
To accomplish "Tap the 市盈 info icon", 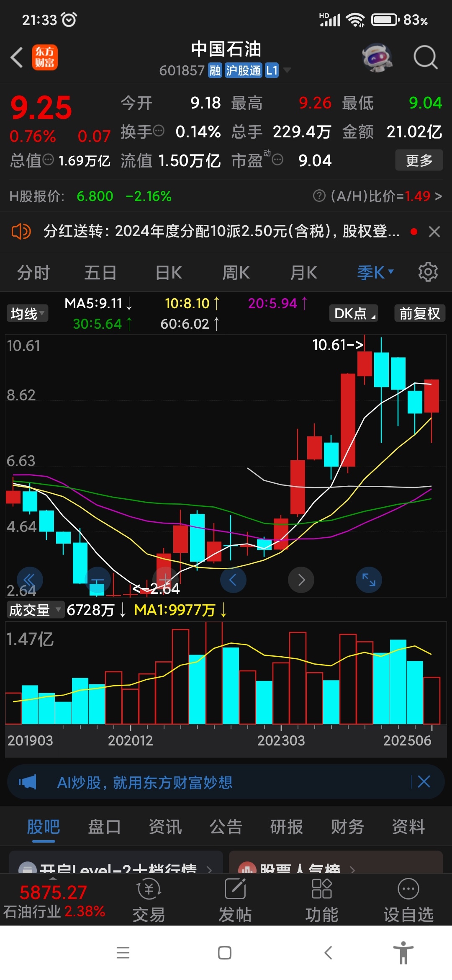I will 277,160.
